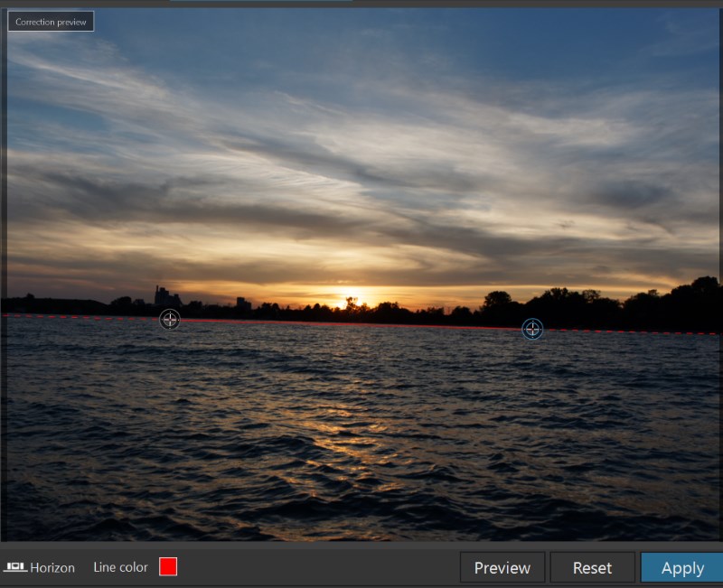Image resolution: width=723 pixels, height=588 pixels.
Task: Click the Reset button
Action: [x=593, y=567]
